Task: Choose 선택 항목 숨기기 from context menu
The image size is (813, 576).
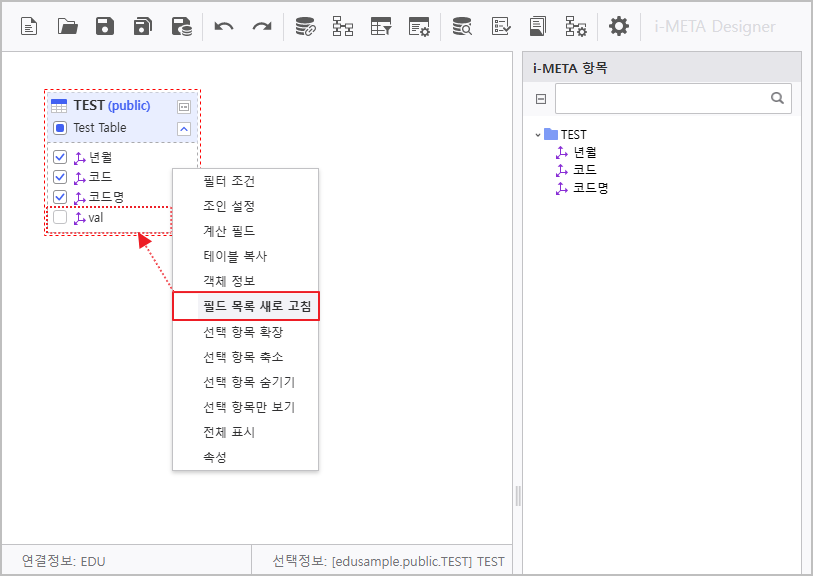Action: tap(245, 382)
